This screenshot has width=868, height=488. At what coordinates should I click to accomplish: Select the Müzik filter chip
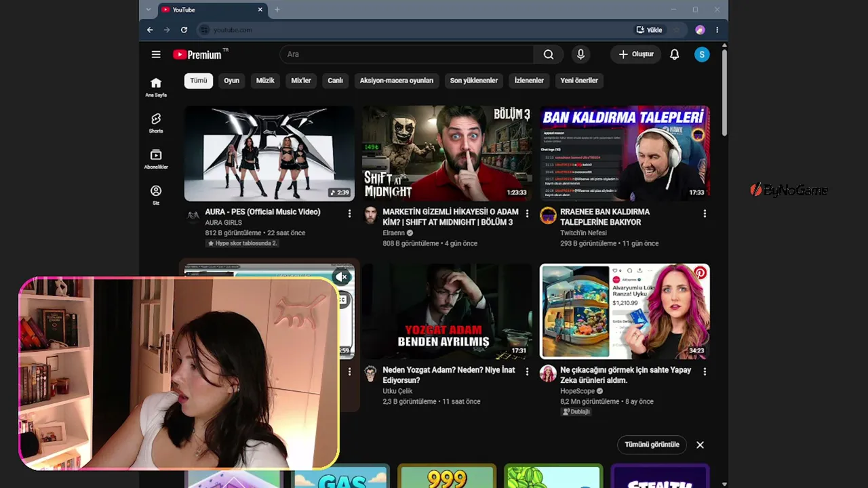[x=265, y=81]
